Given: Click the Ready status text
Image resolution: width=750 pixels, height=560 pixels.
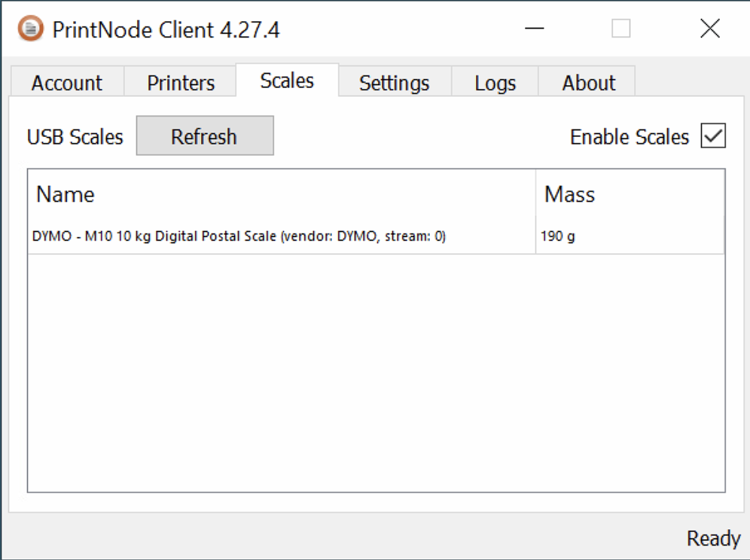Looking at the screenshot, I should [713, 538].
